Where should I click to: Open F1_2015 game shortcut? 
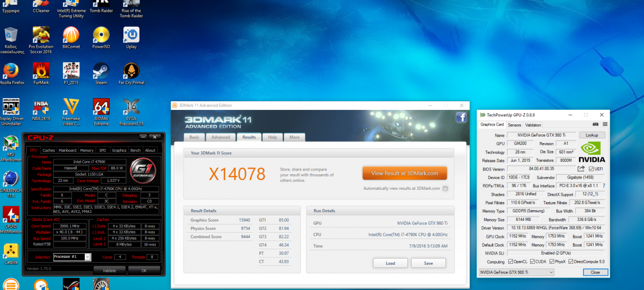71,71
